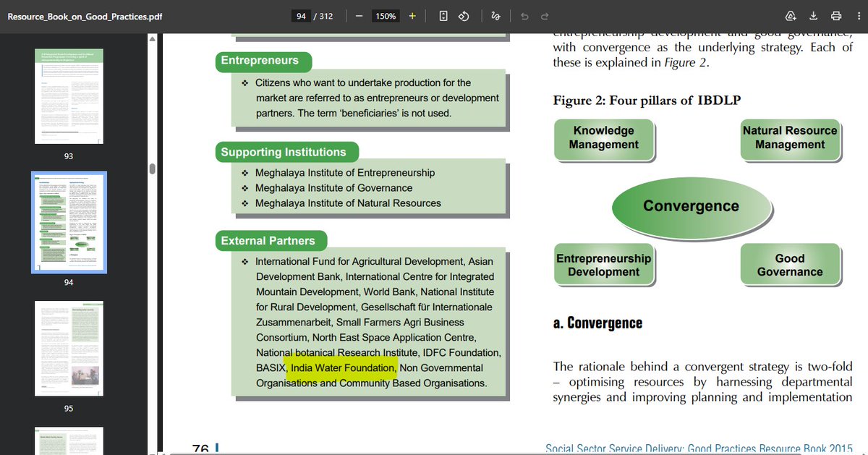Add the PDF to Google Drive

(791, 16)
